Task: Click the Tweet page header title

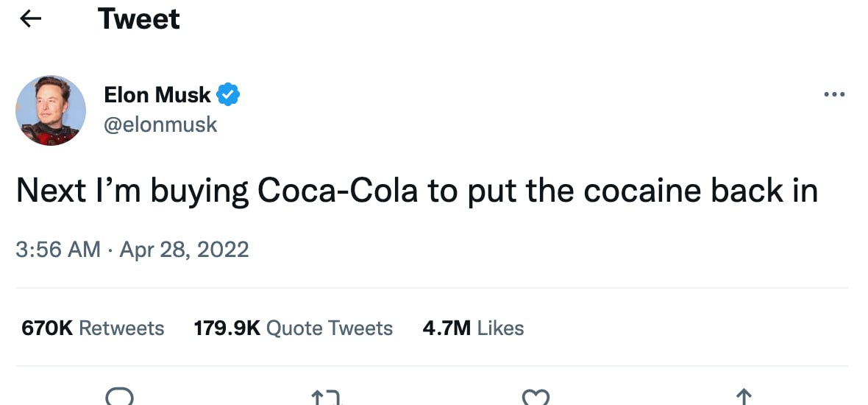Action: tap(139, 19)
